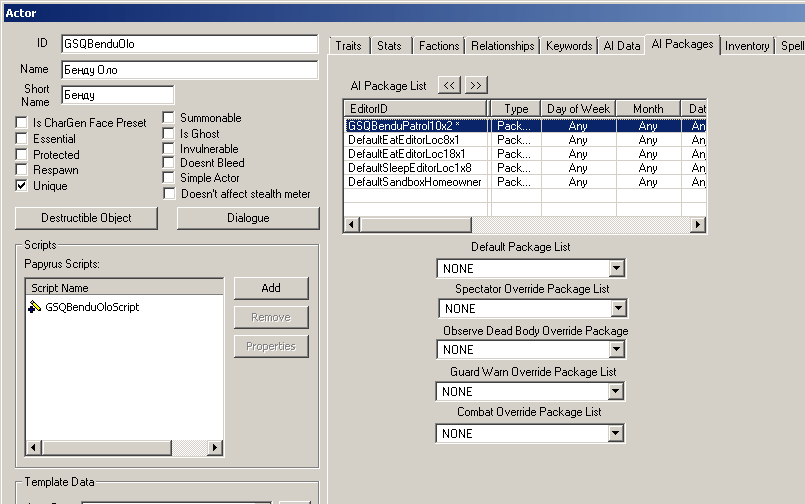Click Add to attach a script
Image resolution: width=805 pixels, height=504 pixels.
coord(271,288)
